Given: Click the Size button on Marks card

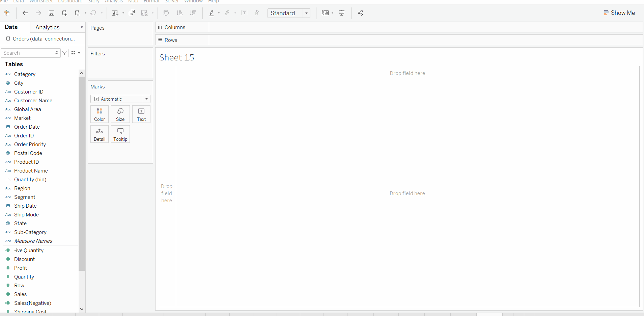Looking at the screenshot, I should click(x=120, y=114).
